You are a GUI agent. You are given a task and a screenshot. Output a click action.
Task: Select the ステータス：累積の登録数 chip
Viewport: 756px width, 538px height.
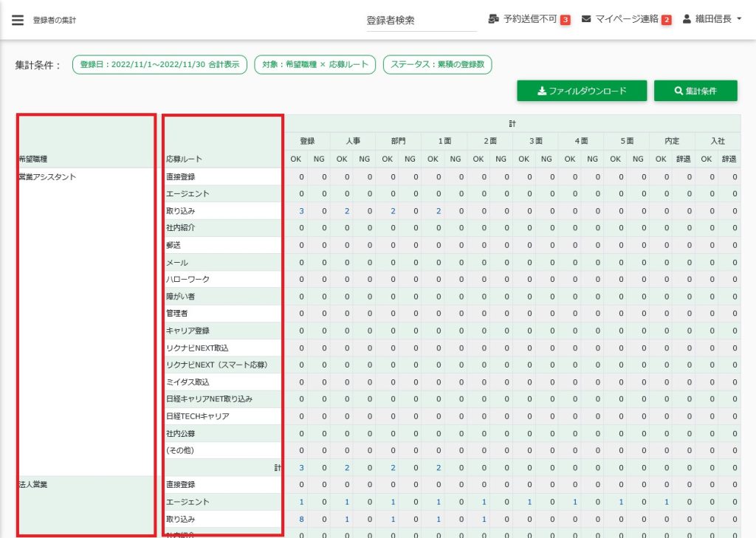pyautogui.click(x=438, y=65)
